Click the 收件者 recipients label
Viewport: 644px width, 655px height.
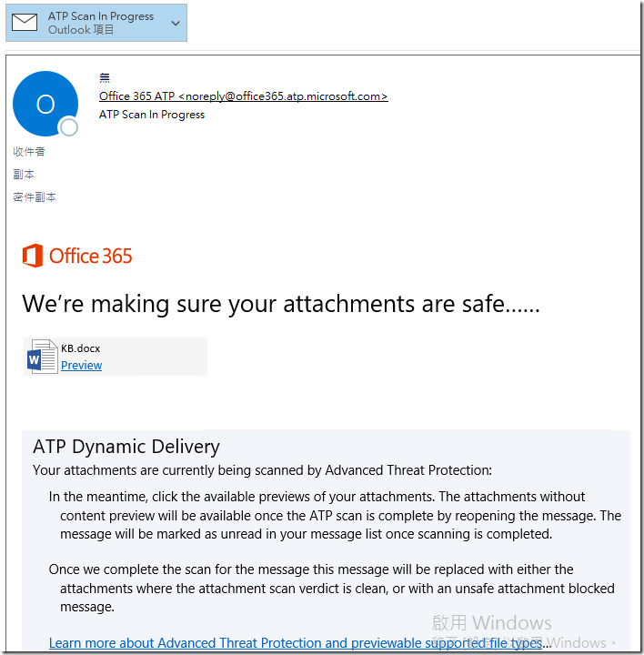pos(29,152)
